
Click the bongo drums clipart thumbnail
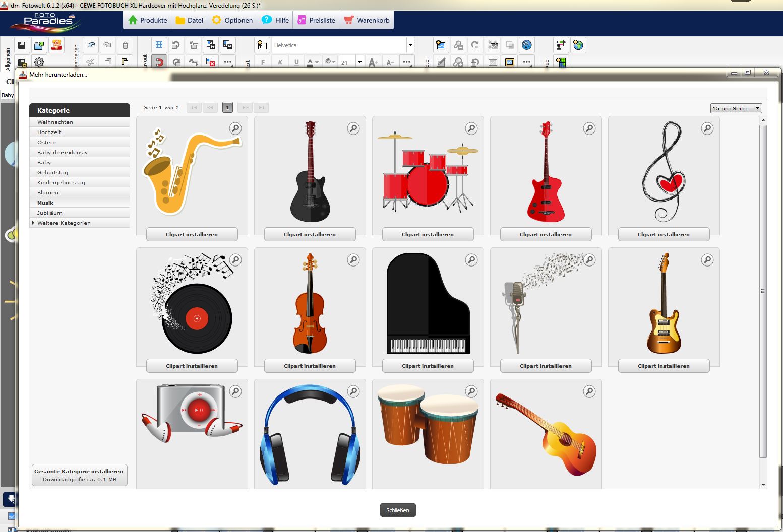(x=428, y=426)
